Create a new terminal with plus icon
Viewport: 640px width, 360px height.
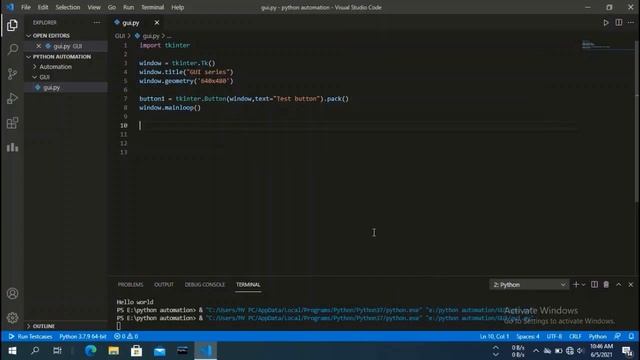[576, 284]
